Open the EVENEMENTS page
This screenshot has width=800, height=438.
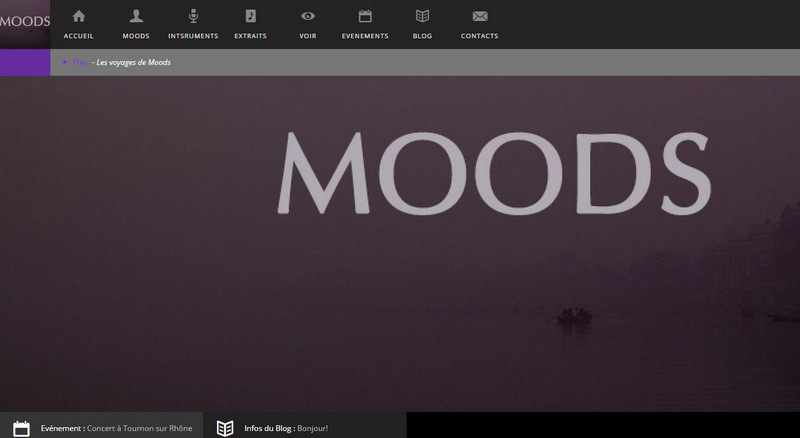365,36
